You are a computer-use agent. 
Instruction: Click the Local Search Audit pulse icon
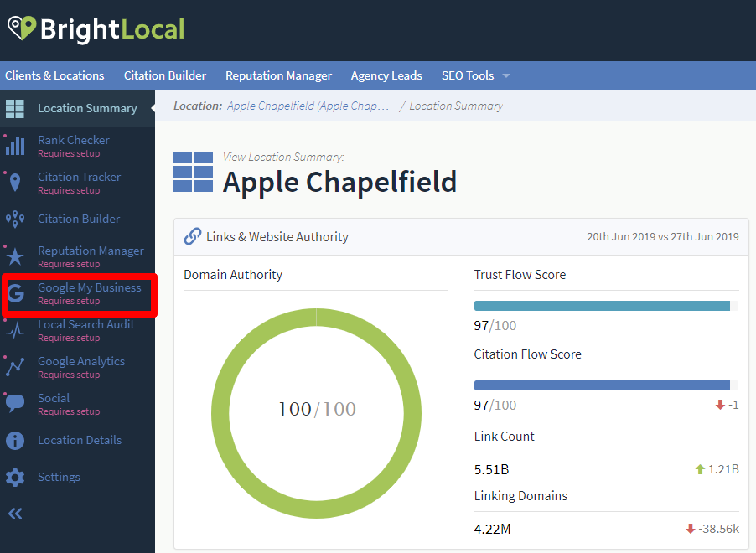coord(15,330)
